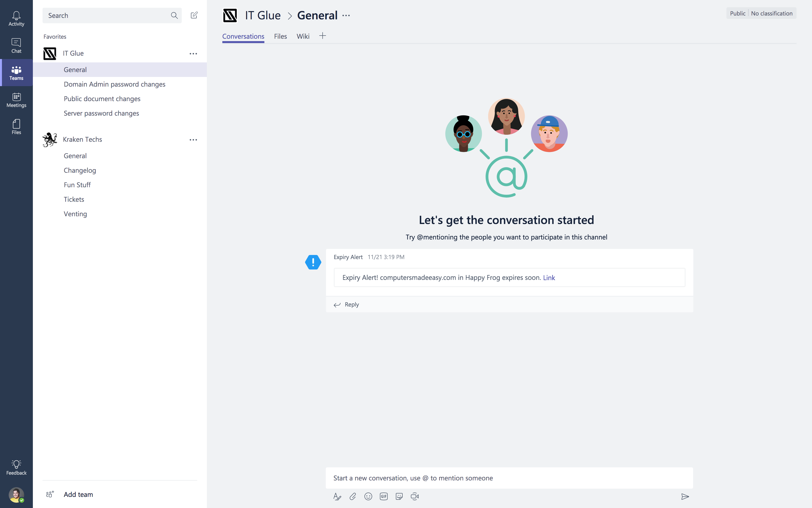
Task: Switch to the Wiki tab
Action: click(x=303, y=36)
